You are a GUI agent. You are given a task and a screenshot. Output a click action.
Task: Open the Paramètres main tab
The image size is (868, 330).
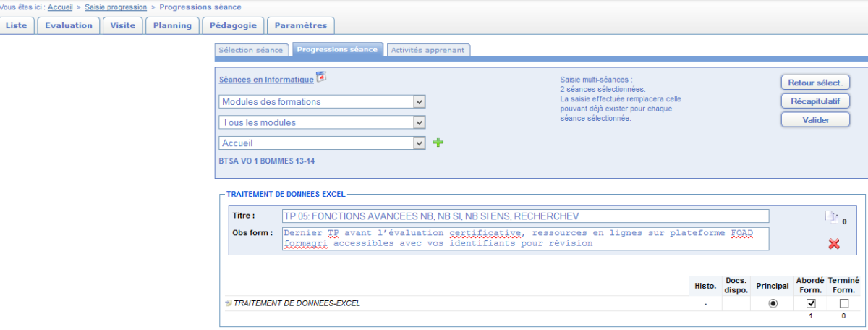coord(300,25)
